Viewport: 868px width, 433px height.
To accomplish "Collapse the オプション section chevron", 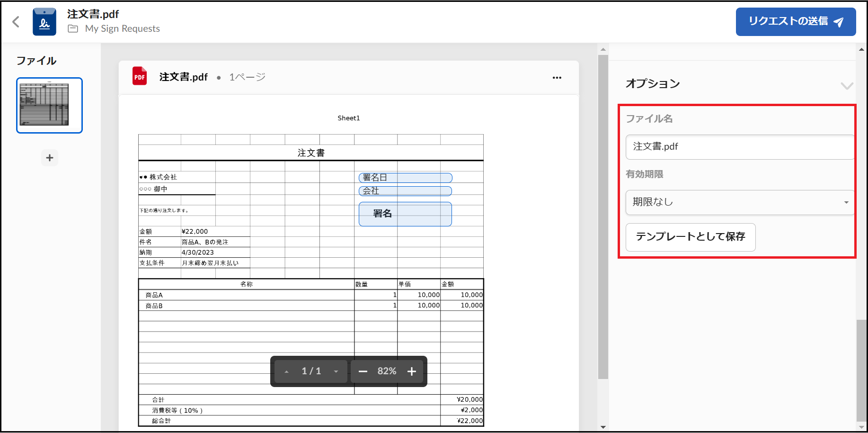I will (x=846, y=86).
